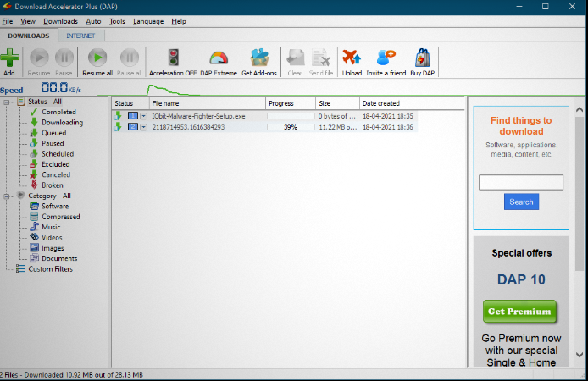Click the Send file toolbar icon

321,58
